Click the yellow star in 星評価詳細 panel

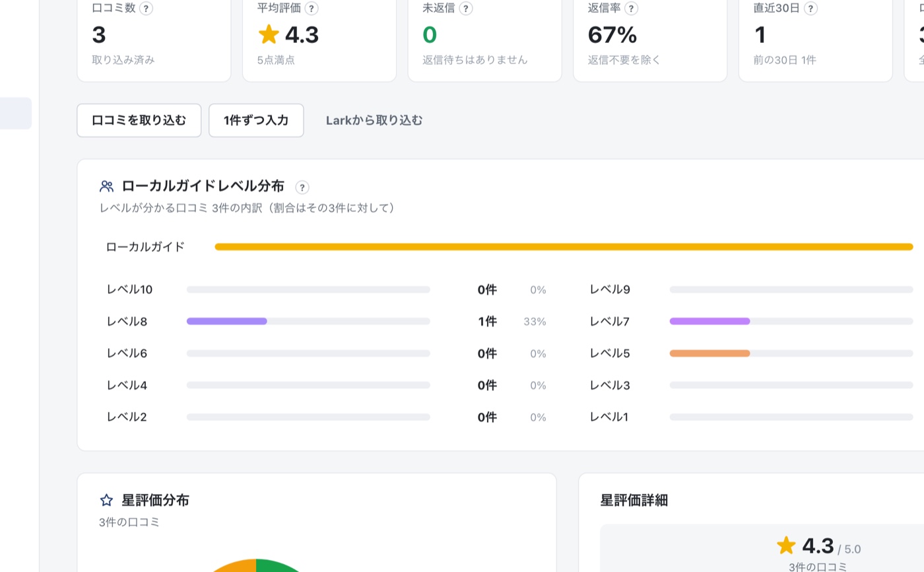(x=786, y=546)
